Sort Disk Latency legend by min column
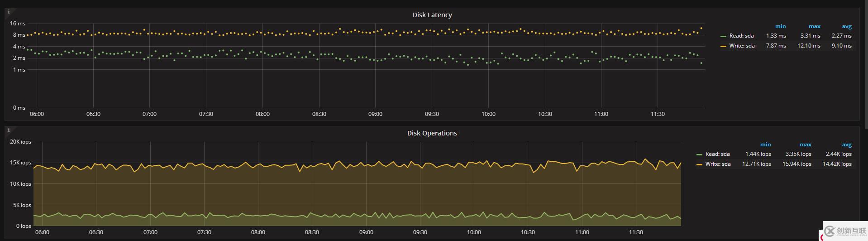 coord(780,26)
